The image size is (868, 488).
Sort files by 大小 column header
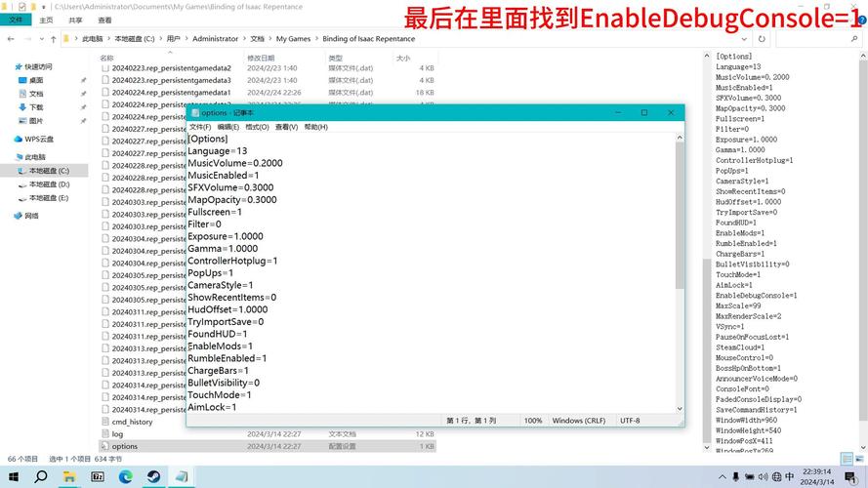pos(403,58)
